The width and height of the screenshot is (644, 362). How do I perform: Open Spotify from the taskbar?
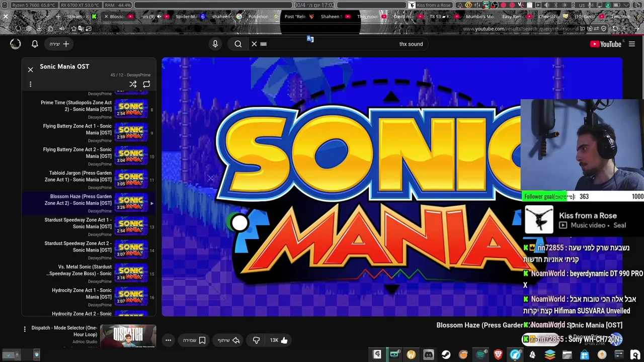[481, 354]
